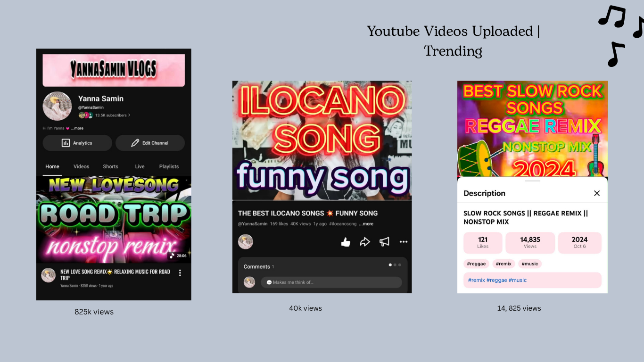Image resolution: width=644 pixels, height=362 pixels.
Task: Click the 825k views caption
Action: click(94, 312)
